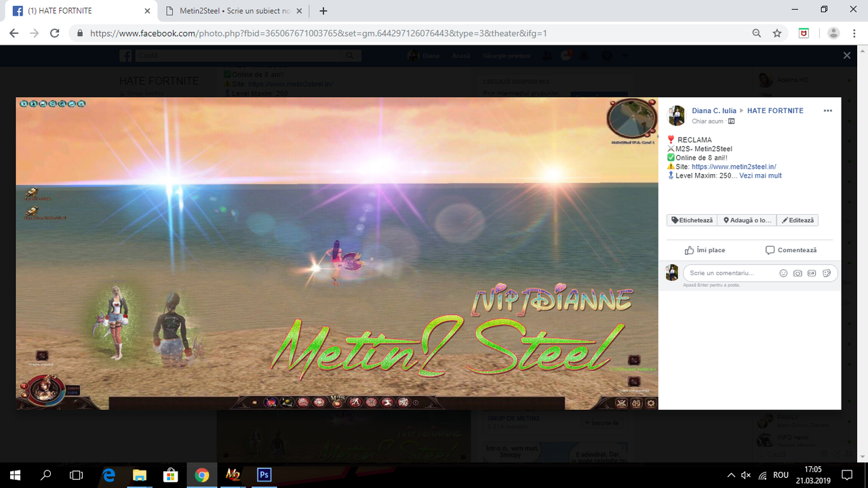Open Windows Start menu
The image size is (868, 488).
15,474
